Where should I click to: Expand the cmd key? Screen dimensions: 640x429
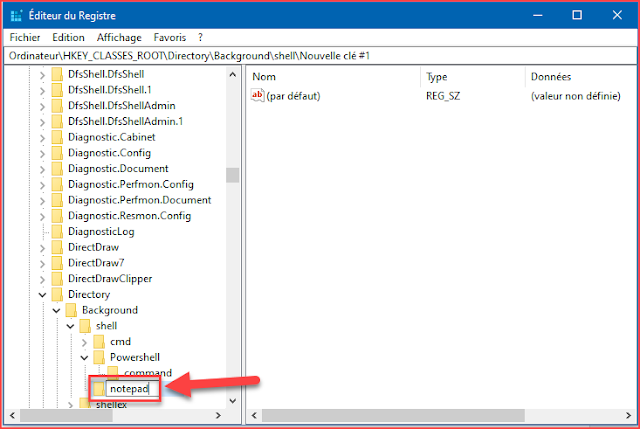coord(84,342)
